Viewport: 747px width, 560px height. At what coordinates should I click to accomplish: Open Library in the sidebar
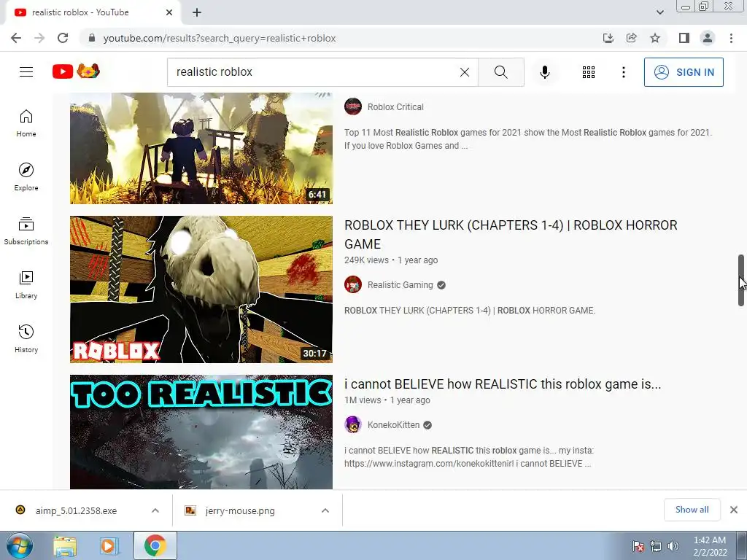[x=26, y=285]
